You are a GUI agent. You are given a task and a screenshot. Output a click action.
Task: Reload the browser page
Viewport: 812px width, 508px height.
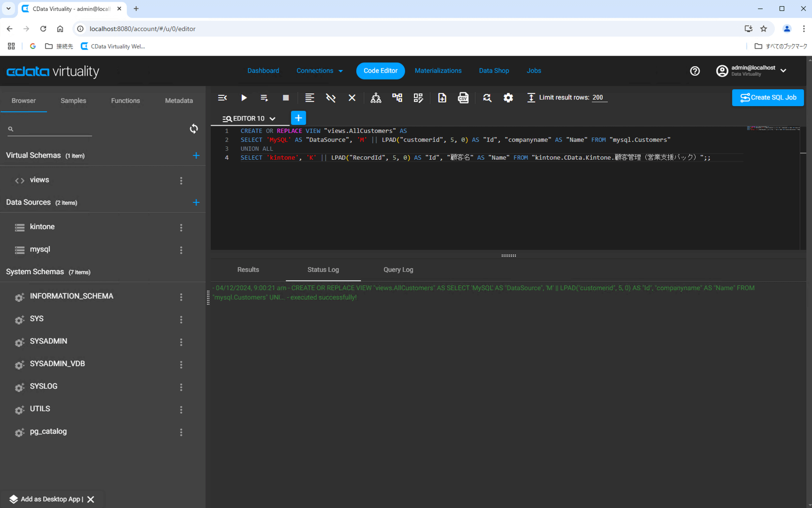click(x=43, y=29)
